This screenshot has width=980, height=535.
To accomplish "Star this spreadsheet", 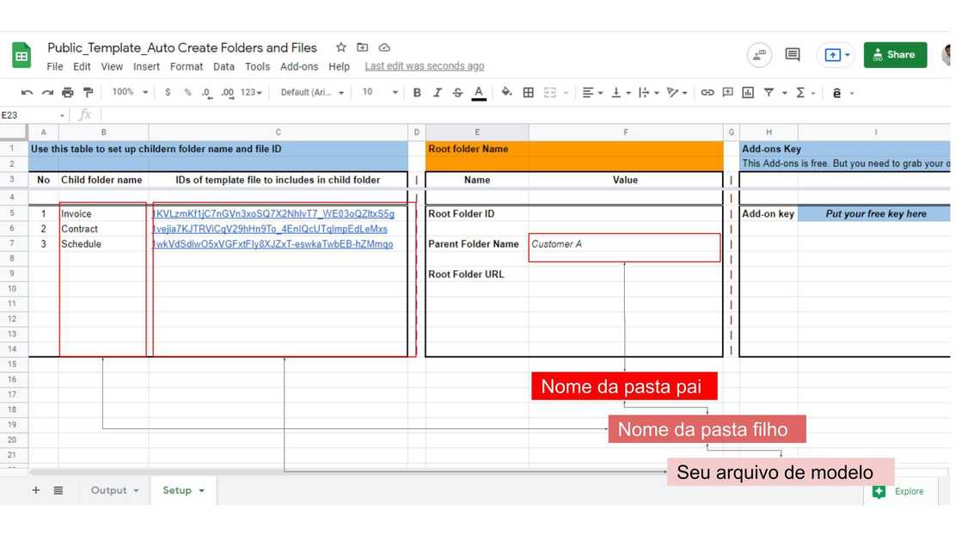I will coord(340,47).
